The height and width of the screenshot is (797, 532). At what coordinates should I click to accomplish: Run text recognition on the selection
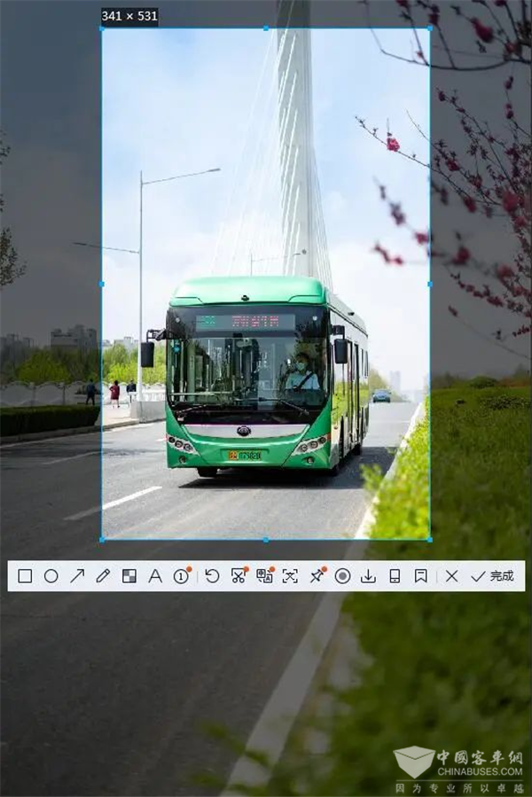tap(290, 576)
